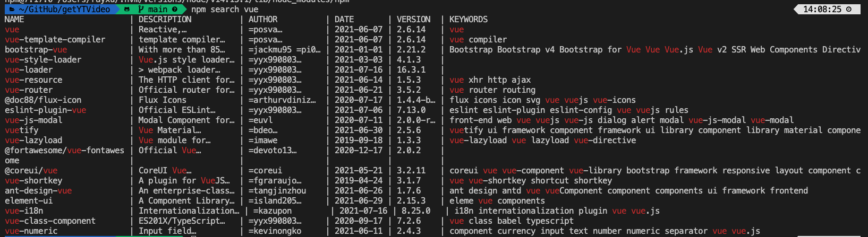Click the typed npm search vue command
The height and width of the screenshot is (237, 868).
225,9
